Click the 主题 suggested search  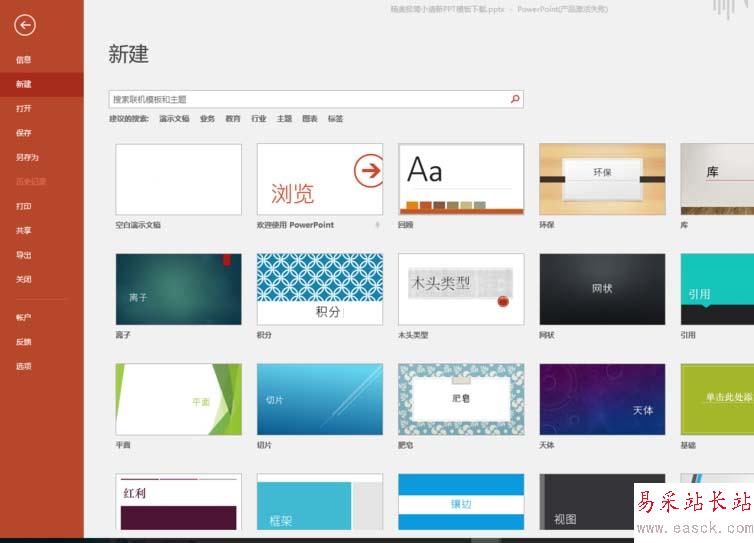pyautogui.click(x=284, y=118)
